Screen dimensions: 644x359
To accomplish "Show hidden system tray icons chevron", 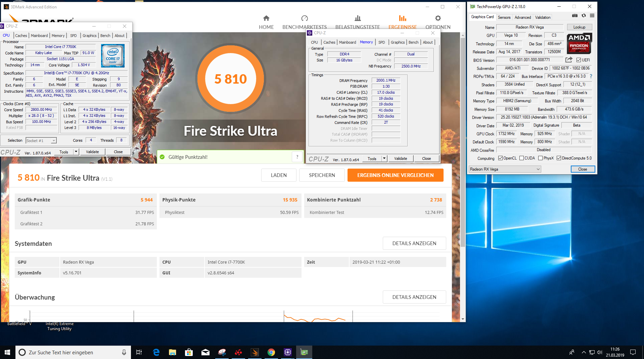I will 584,352.
